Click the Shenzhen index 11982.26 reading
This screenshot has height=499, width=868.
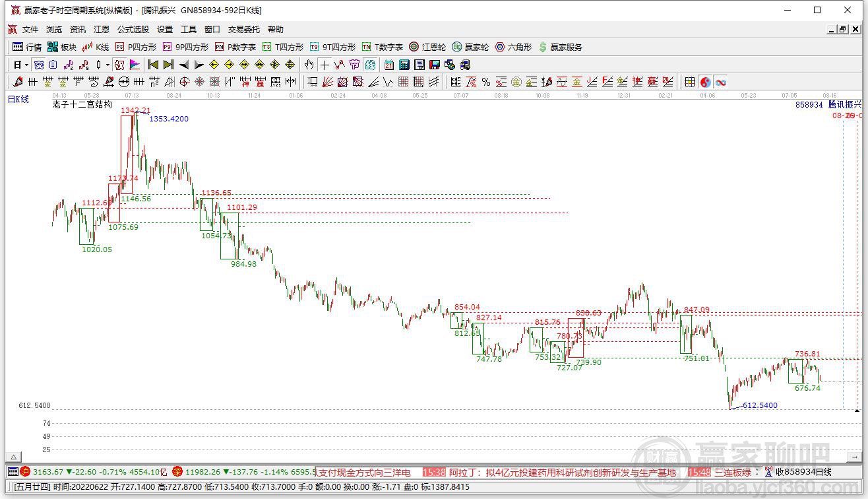[x=202, y=472]
